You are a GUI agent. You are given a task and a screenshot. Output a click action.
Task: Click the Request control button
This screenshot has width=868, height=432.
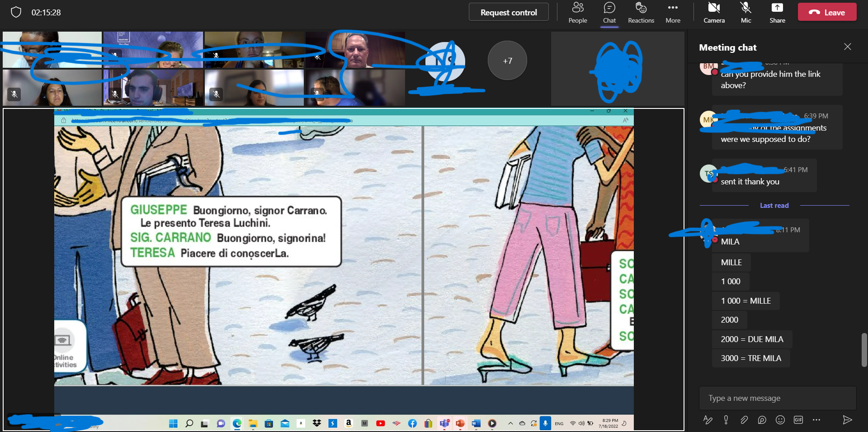pos(509,12)
